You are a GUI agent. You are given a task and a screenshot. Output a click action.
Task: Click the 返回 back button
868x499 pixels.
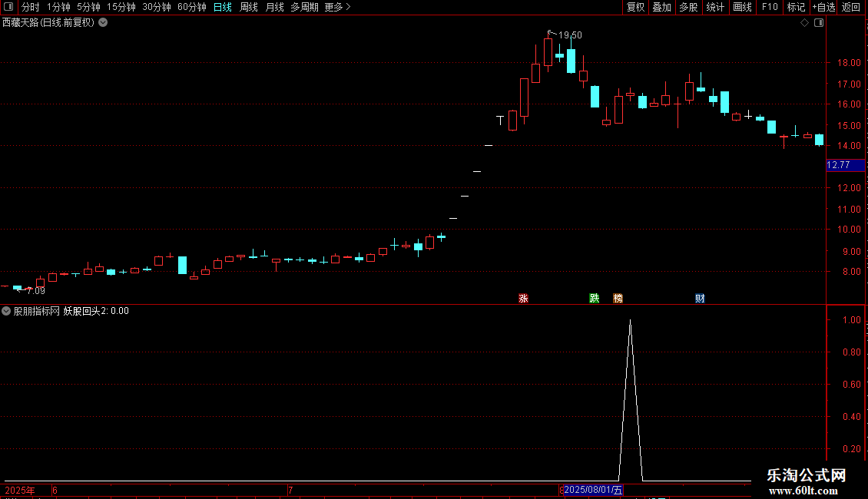pyautogui.click(x=851, y=7)
